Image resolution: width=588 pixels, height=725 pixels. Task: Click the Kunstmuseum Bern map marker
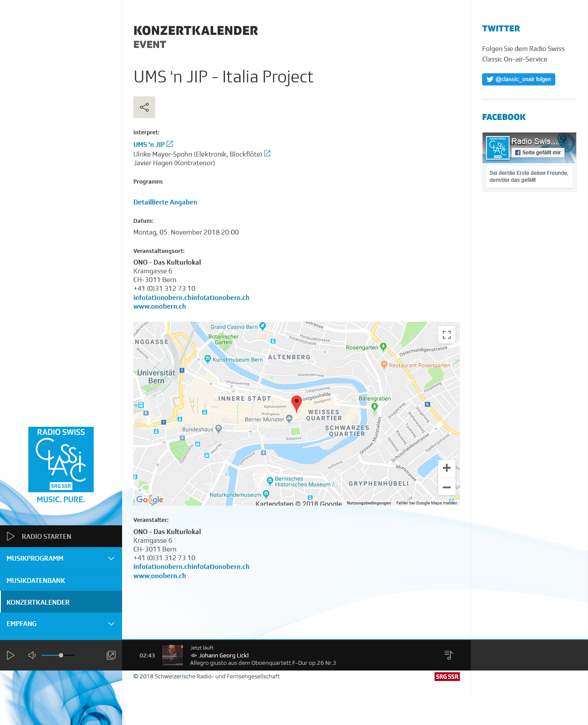coord(207,359)
